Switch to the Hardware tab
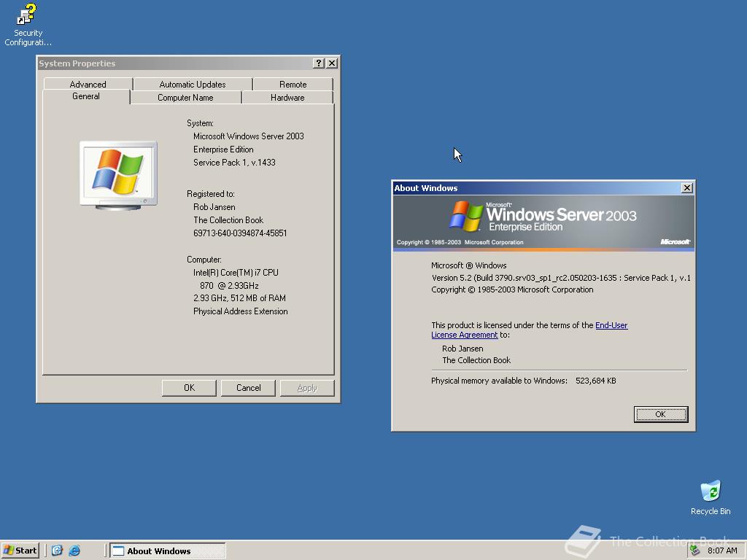747x560 pixels. click(x=287, y=97)
